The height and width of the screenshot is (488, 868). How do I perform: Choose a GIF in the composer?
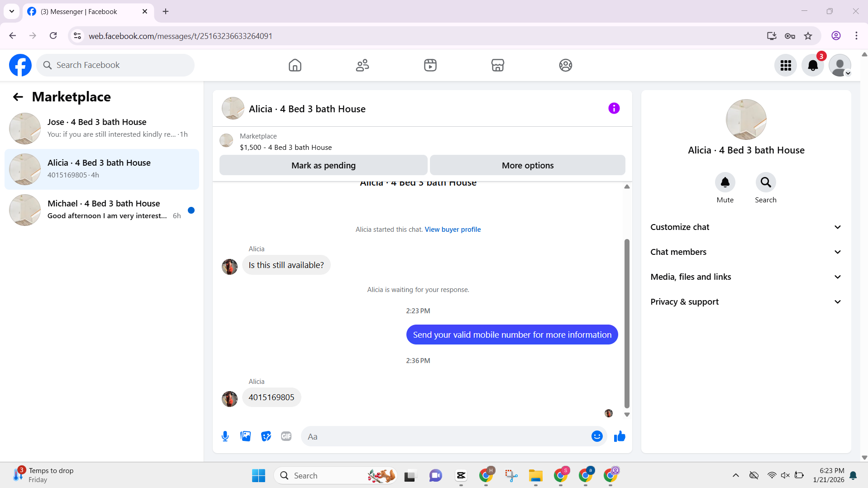point(286,436)
